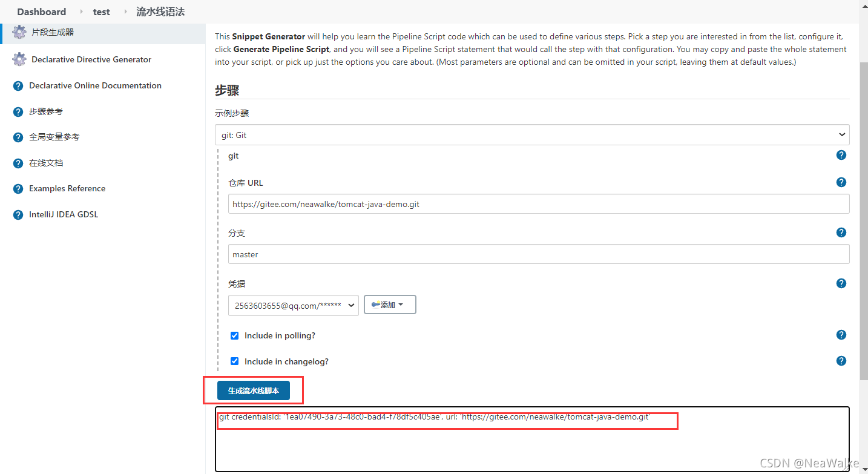
Task: Open help for 仓库 URL field
Action: pos(841,182)
